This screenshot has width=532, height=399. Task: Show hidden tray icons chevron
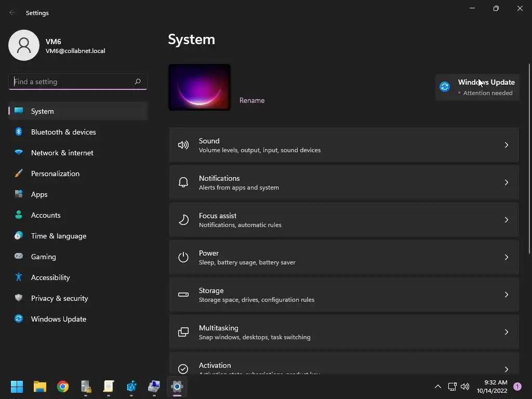click(x=438, y=387)
